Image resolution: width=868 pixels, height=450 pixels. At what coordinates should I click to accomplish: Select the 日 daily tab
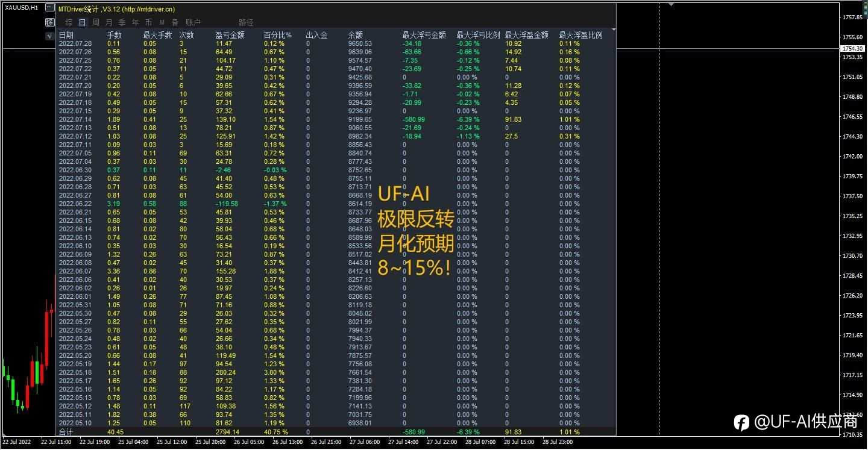83,22
